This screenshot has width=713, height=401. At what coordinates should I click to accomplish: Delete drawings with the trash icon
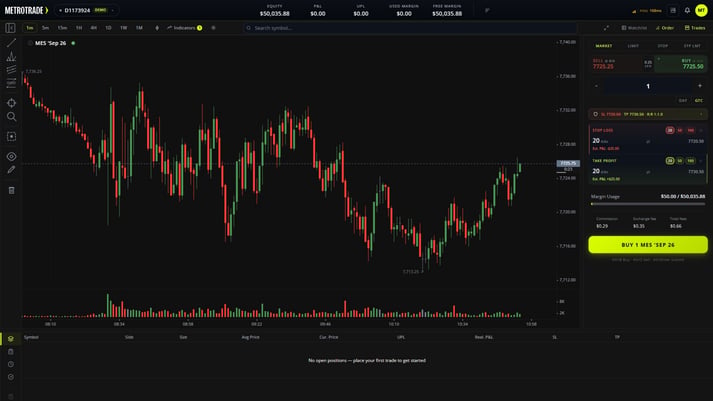pos(11,190)
